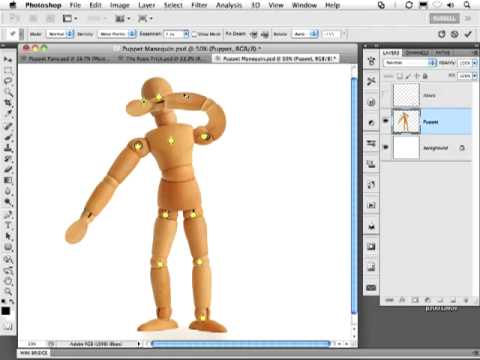Click the Set Pin Backward icon

tap(265, 34)
